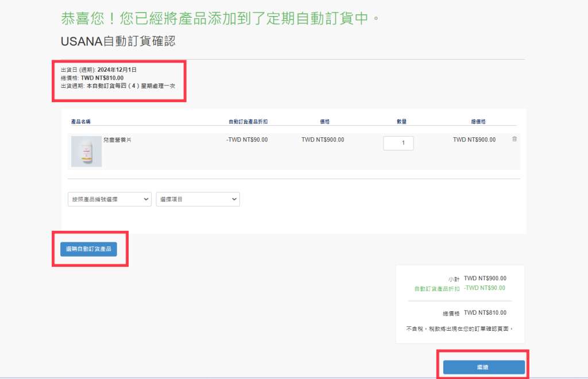Click the 產品名稱 column header
Image resolution: width=588 pixels, height=379 pixels.
coord(81,122)
